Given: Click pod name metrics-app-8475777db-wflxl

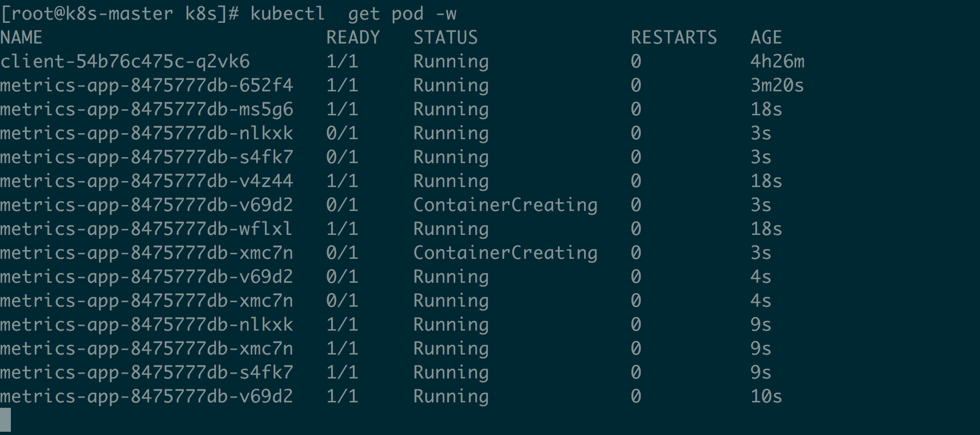Looking at the screenshot, I should click(146, 229).
